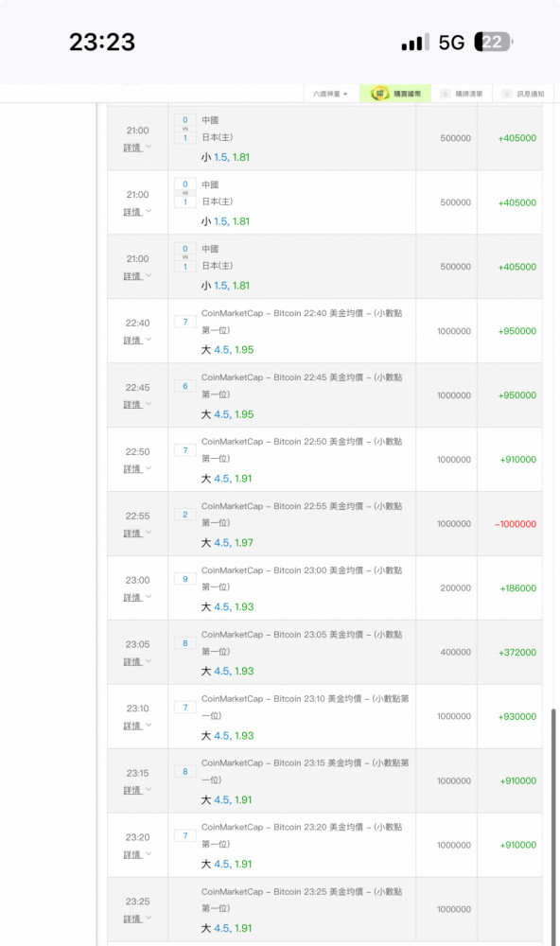The width and height of the screenshot is (560, 946).
Task: Click the 5G signal indicator in status bar
Action: (451, 43)
